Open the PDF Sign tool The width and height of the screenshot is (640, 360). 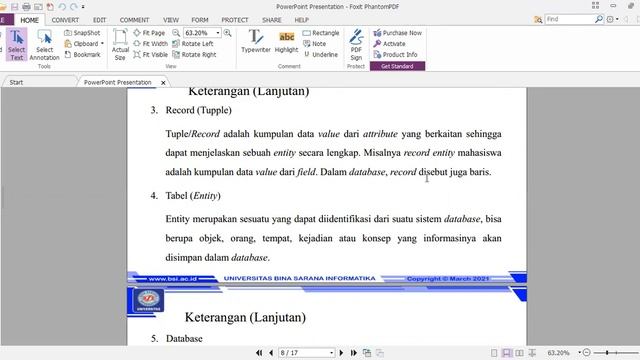356,45
